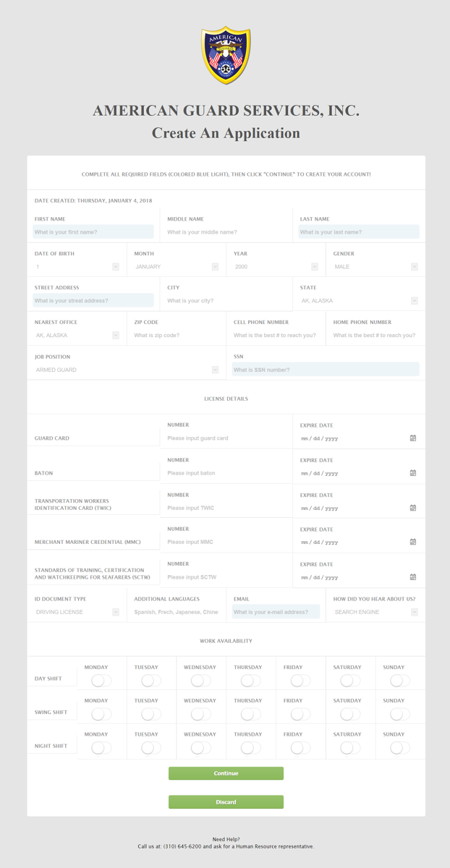Viewport: 450px width, 868px height.
Task: Click the green Continue button
Action: tap(226, 773)
